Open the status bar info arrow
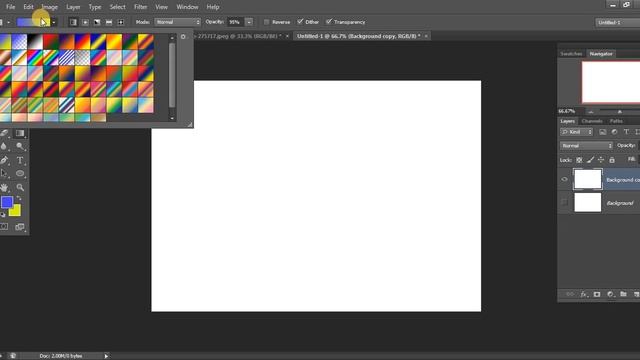The height and width of the screenshot is (360, 640). (106, 356)
